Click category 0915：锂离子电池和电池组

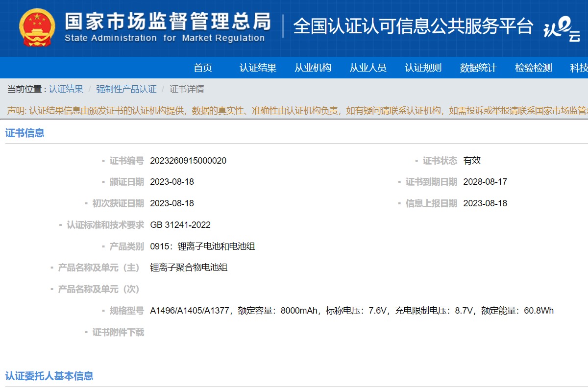pyautogui.click(x=202, y=246)
